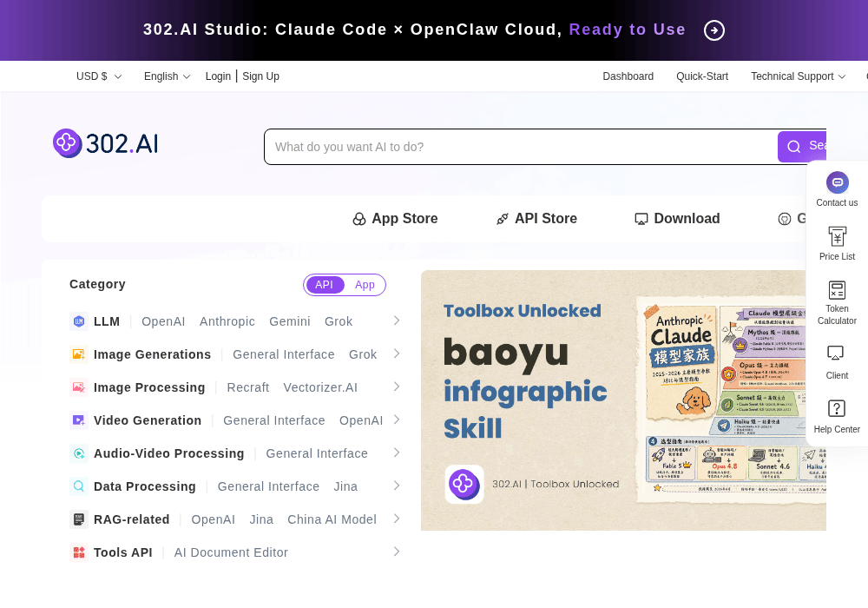The height and width of the screenshot is (608, 868).
Task: Expand the Tools API row chevron
Action: point(397,552)
